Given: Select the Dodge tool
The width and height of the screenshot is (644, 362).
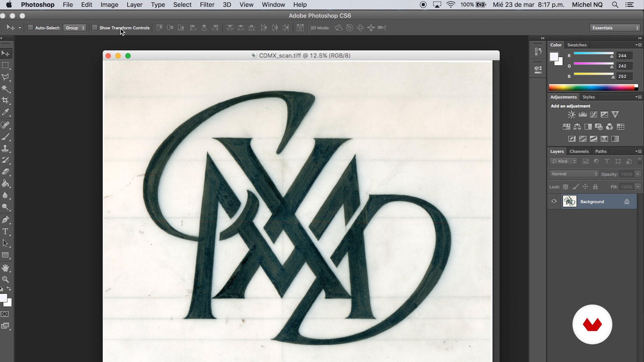Looking at the screenshot, I should pos(5,207).
